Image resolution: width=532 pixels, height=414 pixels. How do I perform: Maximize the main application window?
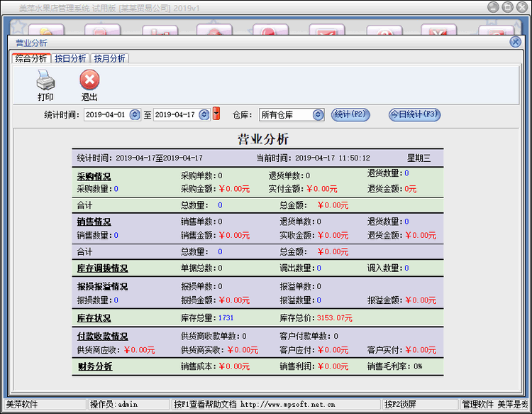[x=508, y=7]
